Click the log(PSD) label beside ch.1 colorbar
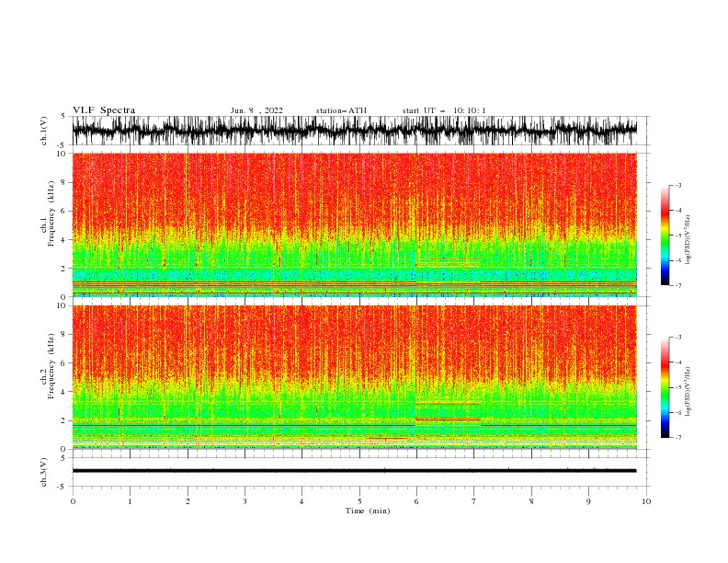The width and height of the screenshot is (728, 563). 688,240
